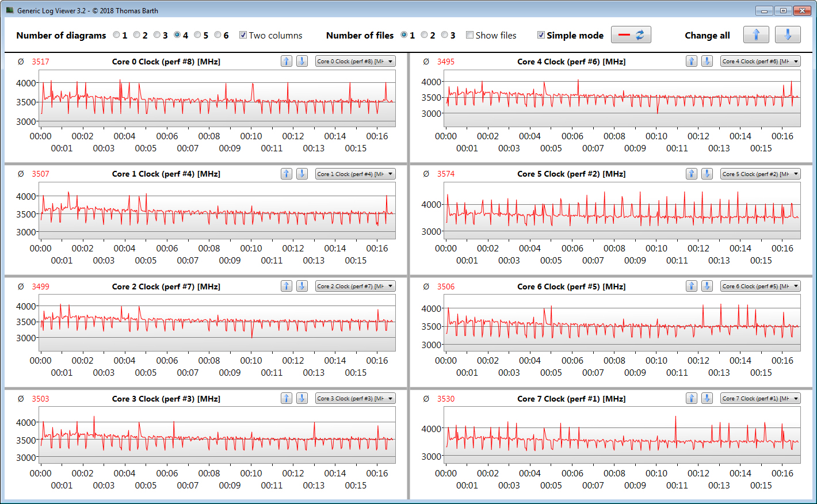Select 2 for Number of diagrams

pyautogui.click(x=136, y=35)
